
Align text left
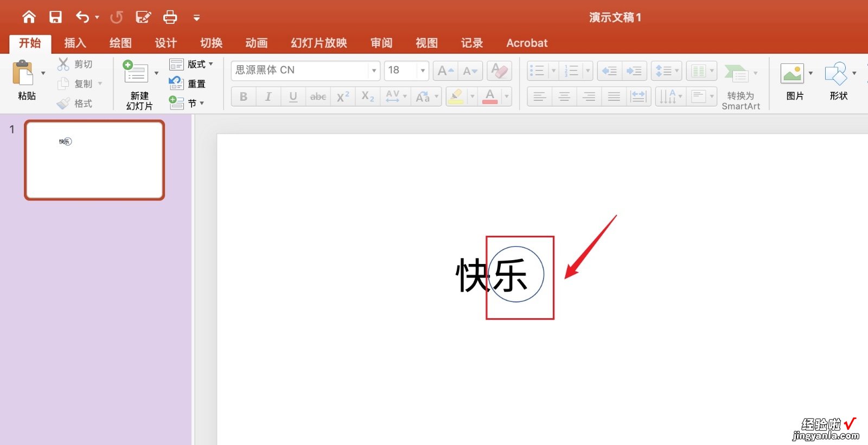[539, 96]
